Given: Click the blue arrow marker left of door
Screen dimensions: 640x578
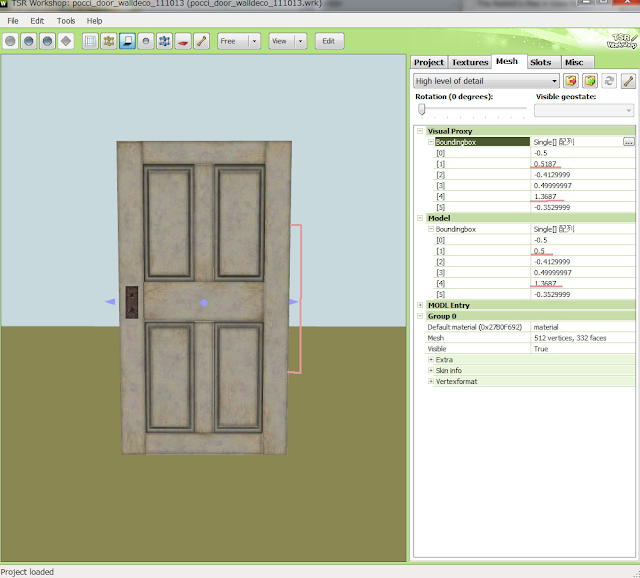Looking at the screenshot, I should (x=110, y=302).
